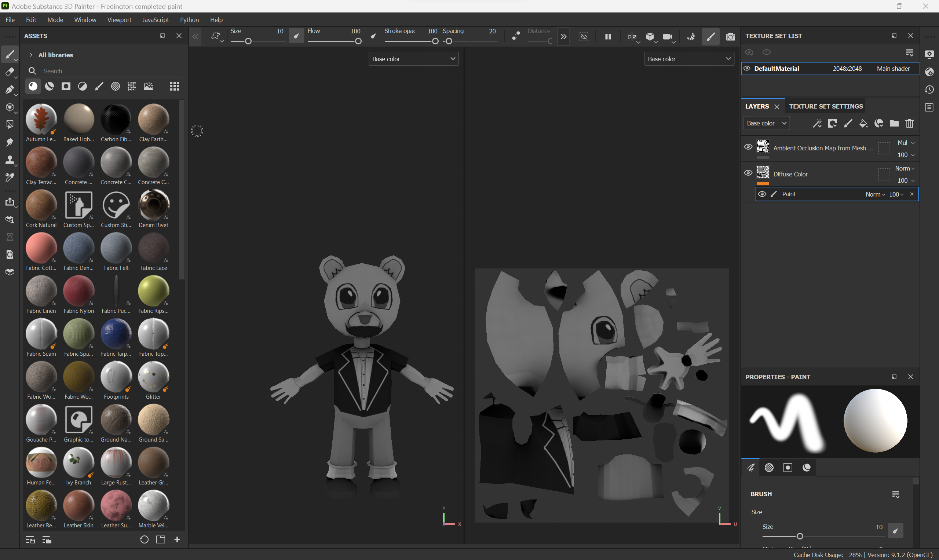The height and width of the screenshot is (560, 939).
Task: Select the DefaultMaterial texture set
Action: (777, 69)
